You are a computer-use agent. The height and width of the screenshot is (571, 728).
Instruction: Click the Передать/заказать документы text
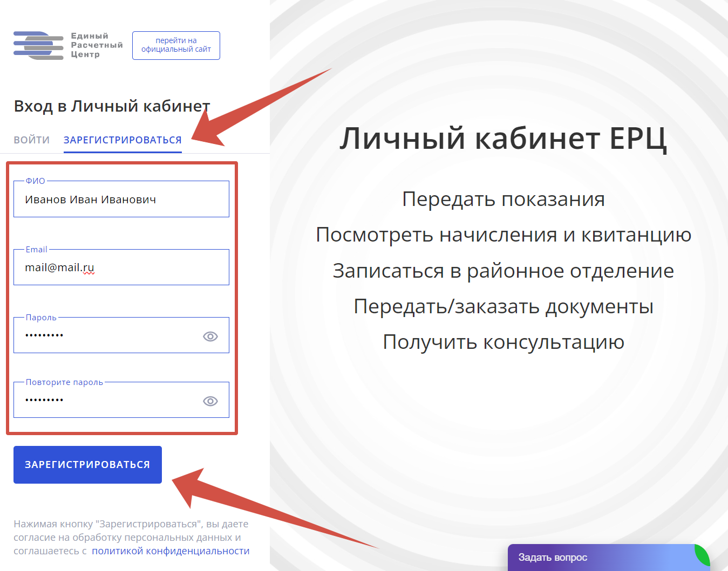[503, 306]
